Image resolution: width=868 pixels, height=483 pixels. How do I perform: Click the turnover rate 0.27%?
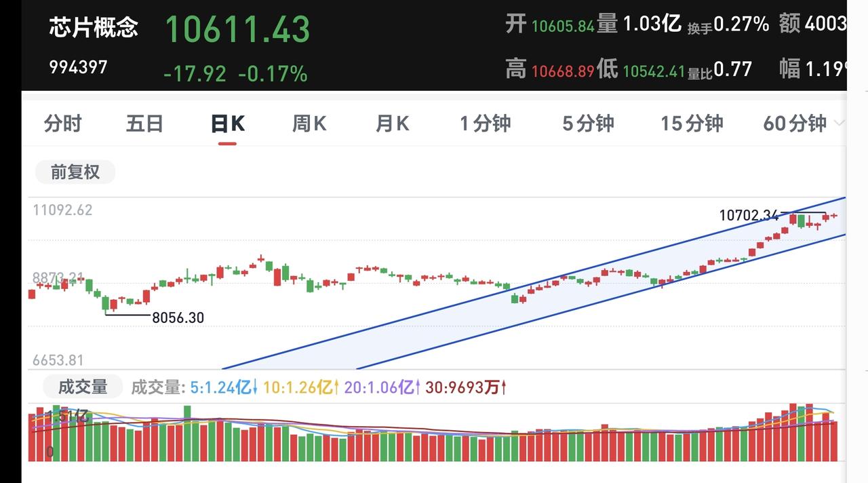tap(741, 24)
